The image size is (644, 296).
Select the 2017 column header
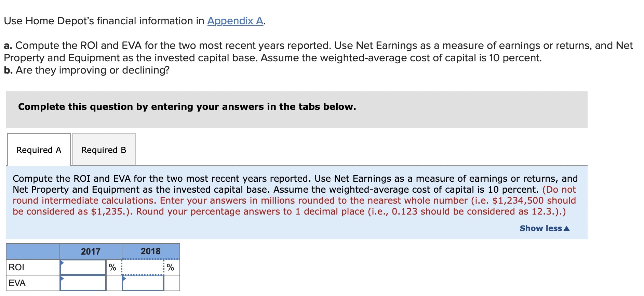pos(90,251)
